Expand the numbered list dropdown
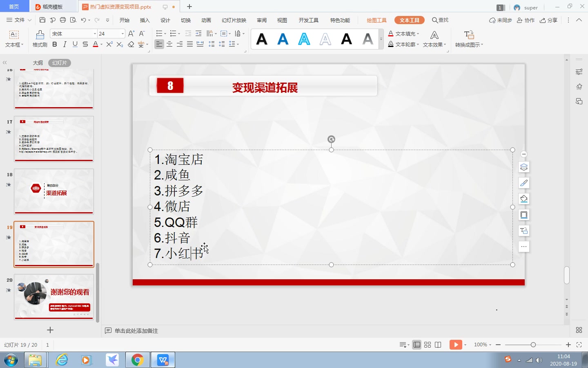 tap(179, 34)
